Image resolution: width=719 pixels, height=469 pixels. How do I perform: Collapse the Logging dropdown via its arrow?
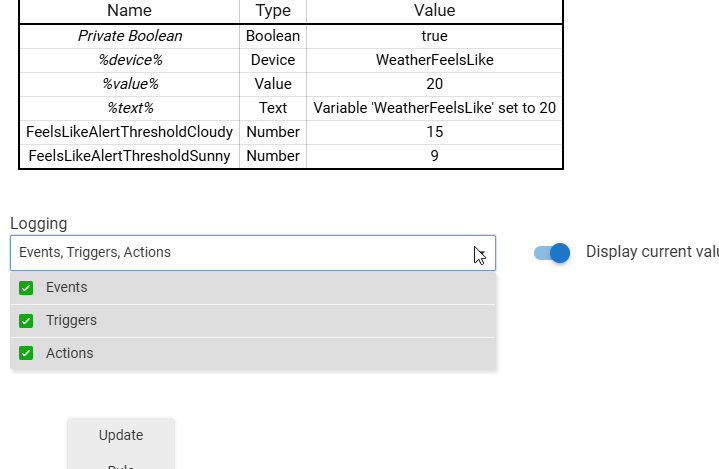[480, 253]
